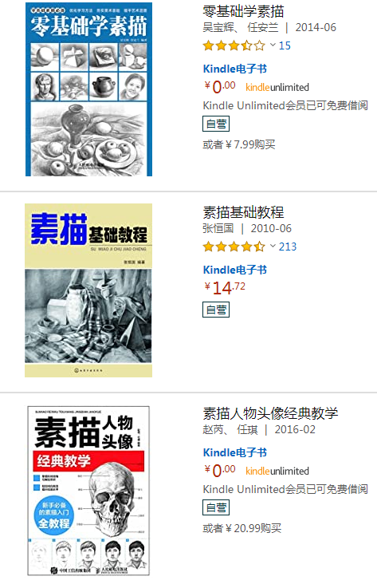377x588 pixels.
Task: Click the kindleunlimited logo for 零基础学素描
Action: coord(277,88)
